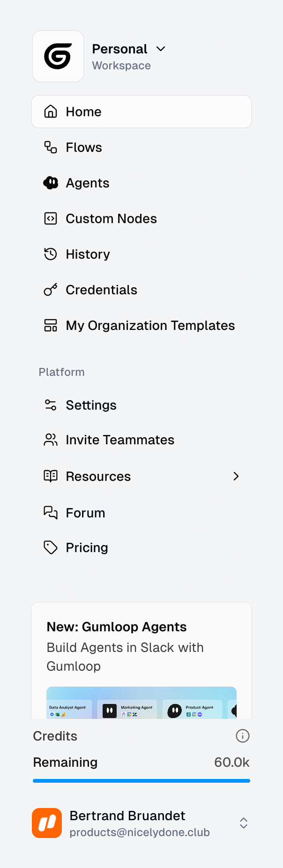Click the Forum chat bubbles icon
The image size is (283, 868).
pyautogui.click(x=51, y=513)
